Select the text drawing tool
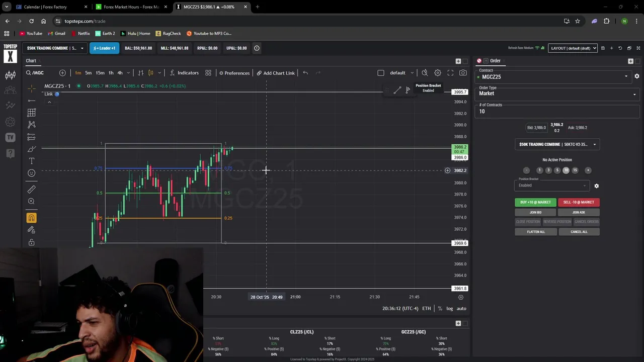This screenshot has width=644, height=362. tap(31, 161)
